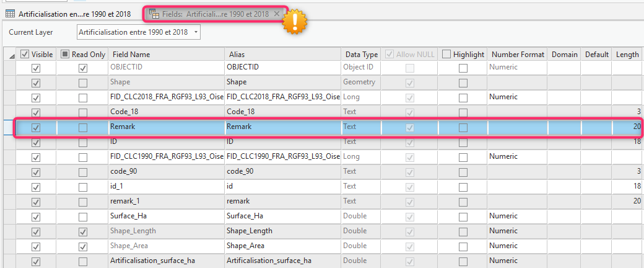644x268 pixels.
Task: Click the Surface_Ha alias cell
Action: 282,216
